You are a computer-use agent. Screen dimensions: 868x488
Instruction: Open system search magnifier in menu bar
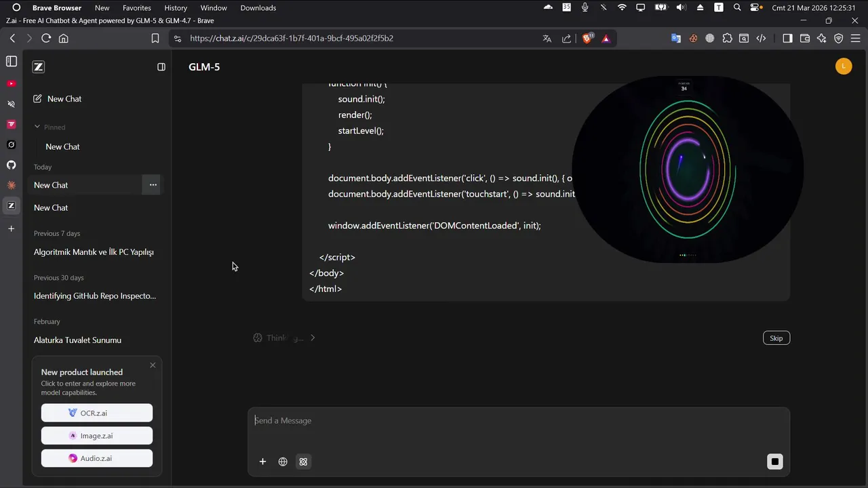coord(737,8)
